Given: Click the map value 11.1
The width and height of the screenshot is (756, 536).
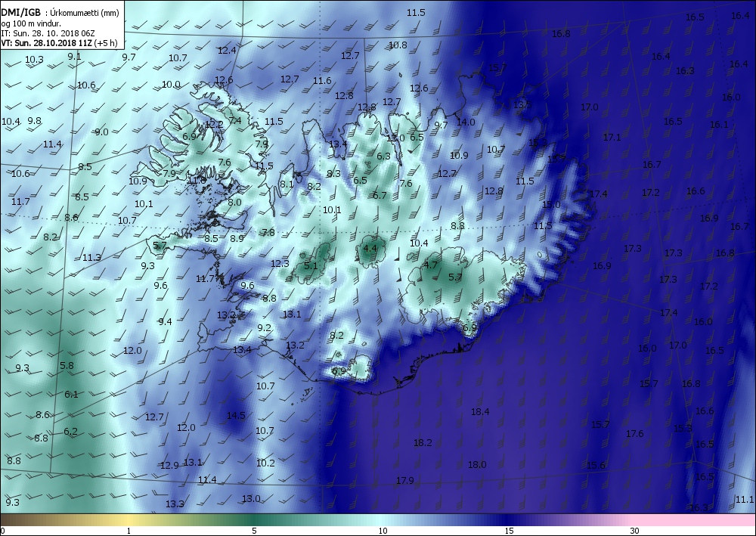Looking at the screenshot, I should [x=745, y=500].
